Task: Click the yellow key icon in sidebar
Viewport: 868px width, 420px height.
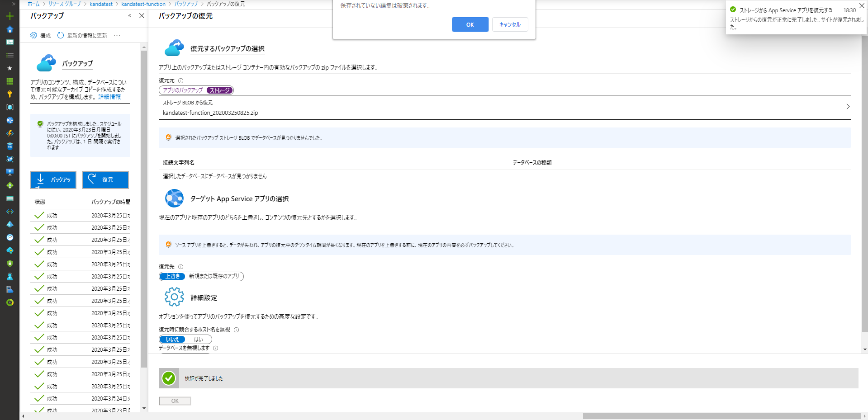Action: click(9, 94)
